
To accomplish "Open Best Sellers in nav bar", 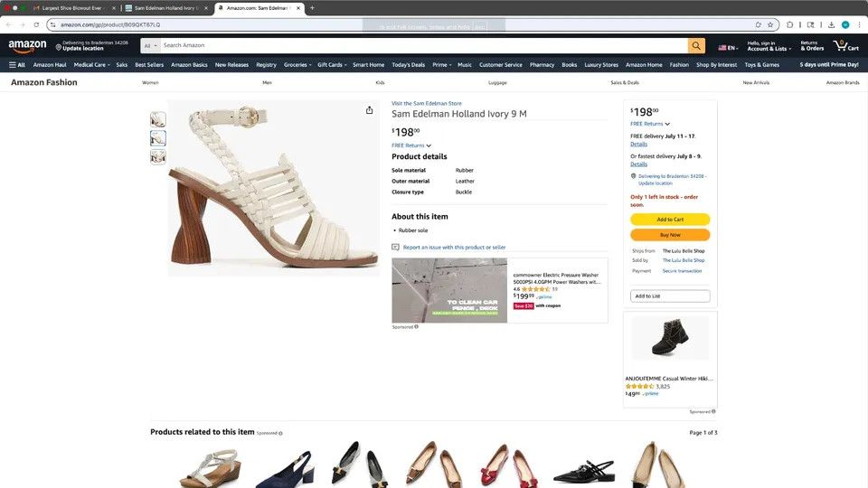I will click(149, 65).
